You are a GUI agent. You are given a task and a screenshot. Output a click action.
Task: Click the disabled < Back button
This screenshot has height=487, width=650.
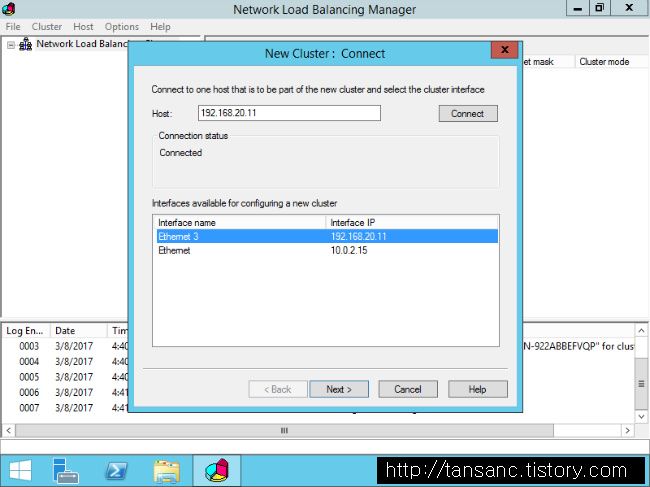pyautogui.click(x=278, y=389)
